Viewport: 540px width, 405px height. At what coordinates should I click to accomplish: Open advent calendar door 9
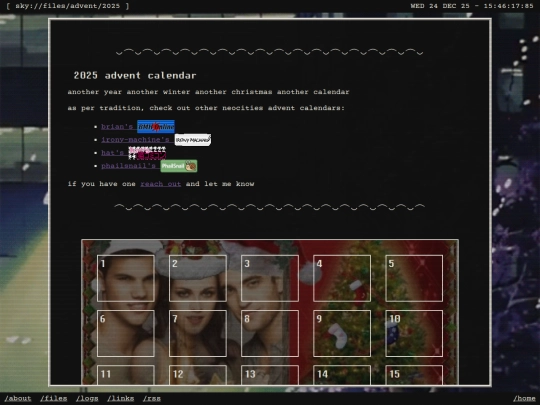[x=342, y=333]
